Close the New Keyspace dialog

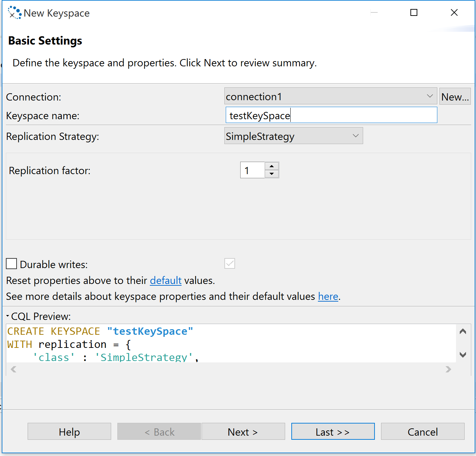454,13
